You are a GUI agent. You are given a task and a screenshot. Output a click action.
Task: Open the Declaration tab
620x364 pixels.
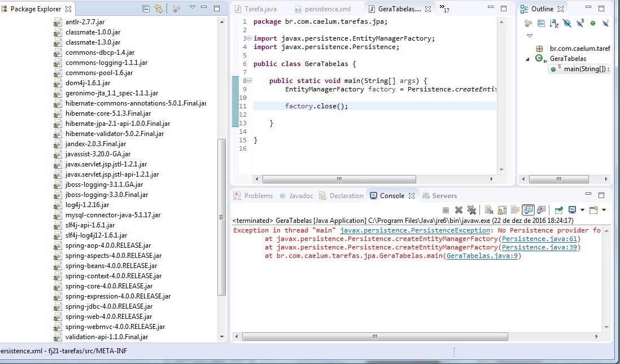pyautogui.click(x=341, y=196)
